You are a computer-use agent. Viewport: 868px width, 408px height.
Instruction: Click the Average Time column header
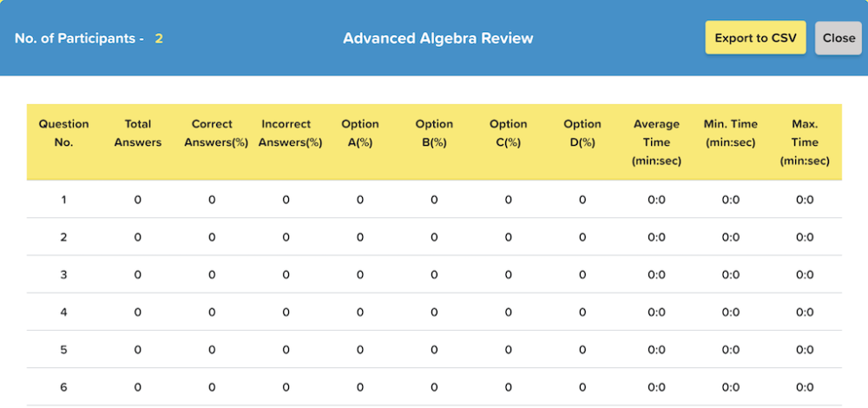[657, 142]
